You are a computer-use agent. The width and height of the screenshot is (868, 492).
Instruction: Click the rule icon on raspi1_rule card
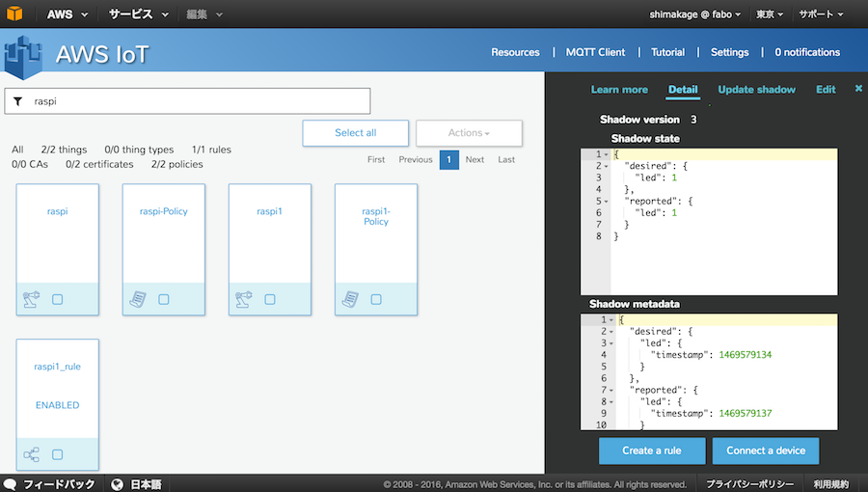[30, 454]
